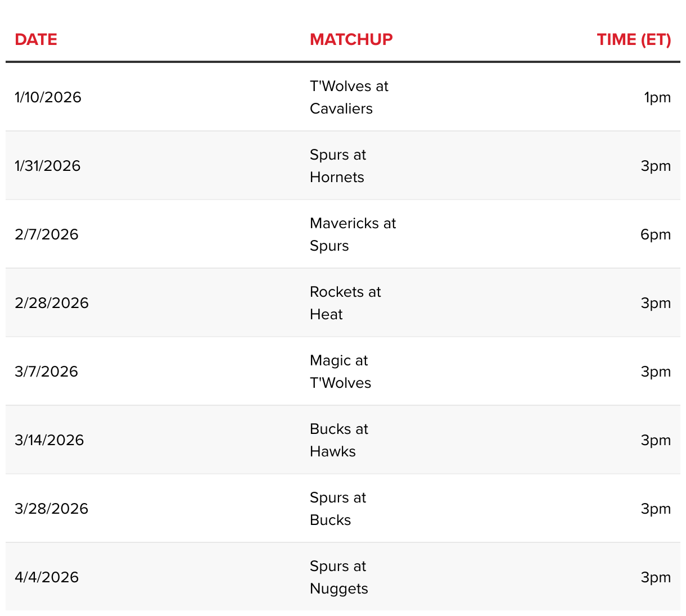Click the Spurs at Bucks matchup
This screenshot has height=616, width=686.
pos(338,509)
